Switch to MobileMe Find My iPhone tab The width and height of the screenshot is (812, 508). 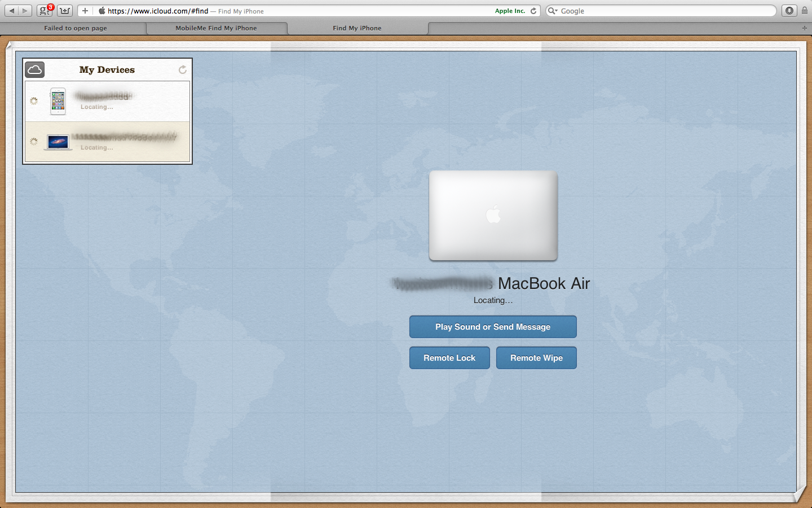tap(216, 28)
